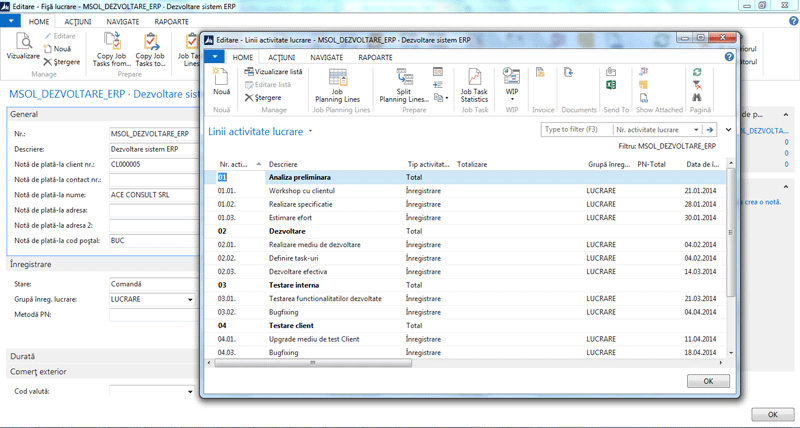Switch to RAPOARTE tab in front window
Screen dimensions: 800x428
click(375, 57)
